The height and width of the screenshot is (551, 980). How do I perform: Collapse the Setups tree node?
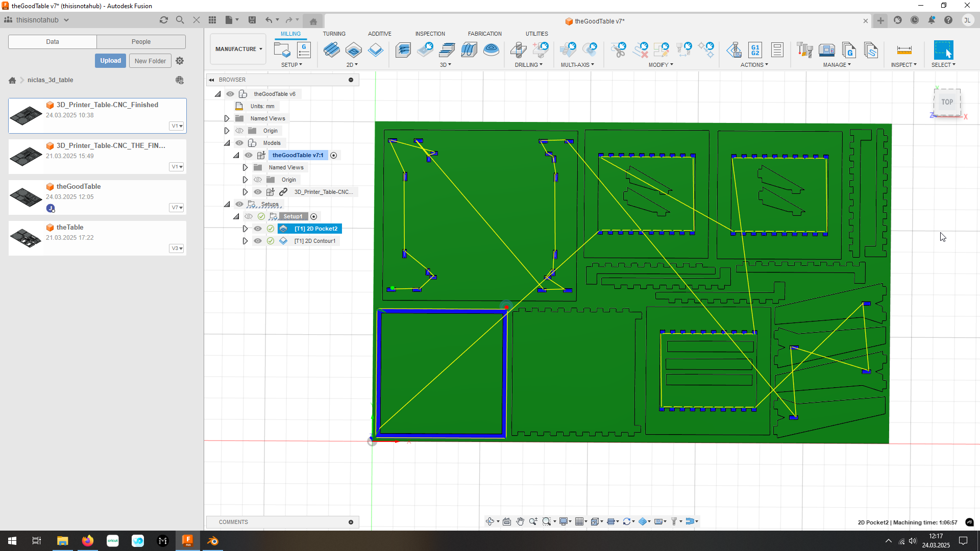click(x=227, y=204)
